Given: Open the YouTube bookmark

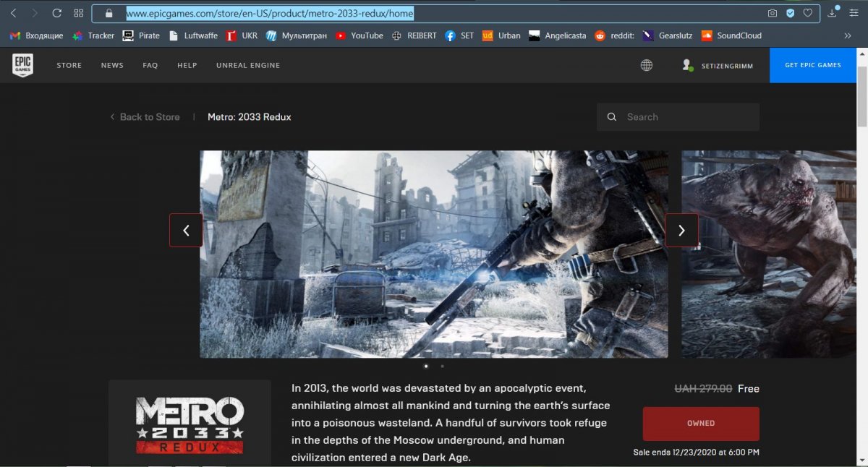Looking at the screenshot, I should tap(359, 35).
